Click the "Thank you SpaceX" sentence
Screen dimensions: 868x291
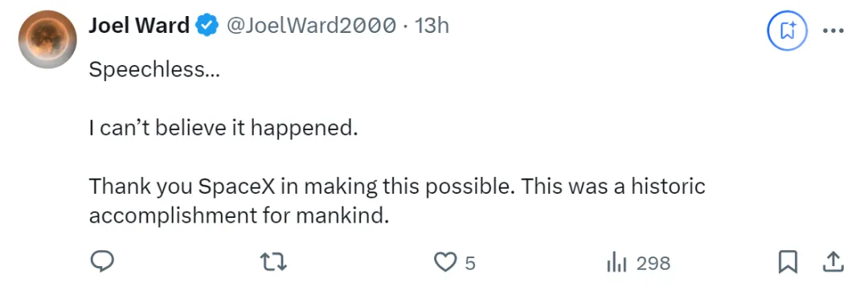pyautogui.click(x=302, y=187)
